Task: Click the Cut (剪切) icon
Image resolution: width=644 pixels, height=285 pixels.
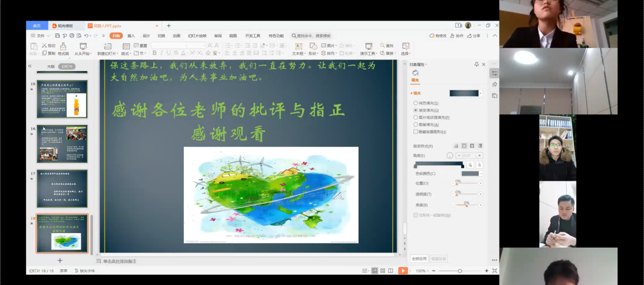Action: 49,46
